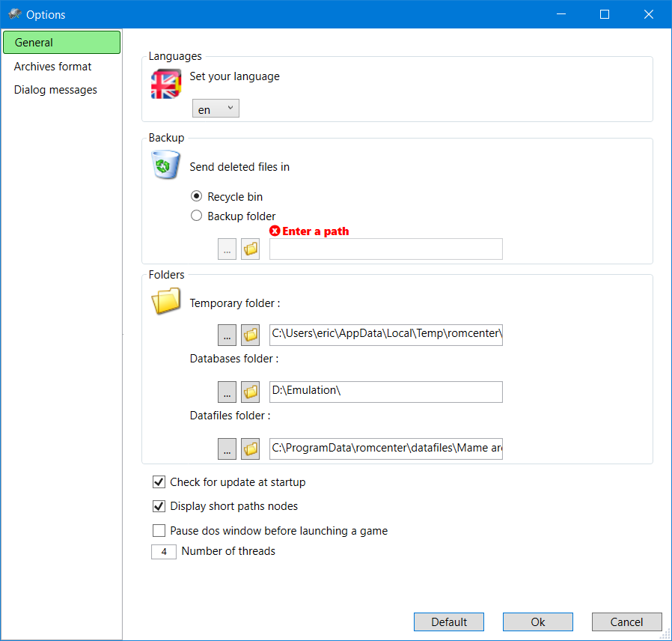Expand the language dropdown showing en
Viewport: 672px width, 641px height.
click(216, 109)
